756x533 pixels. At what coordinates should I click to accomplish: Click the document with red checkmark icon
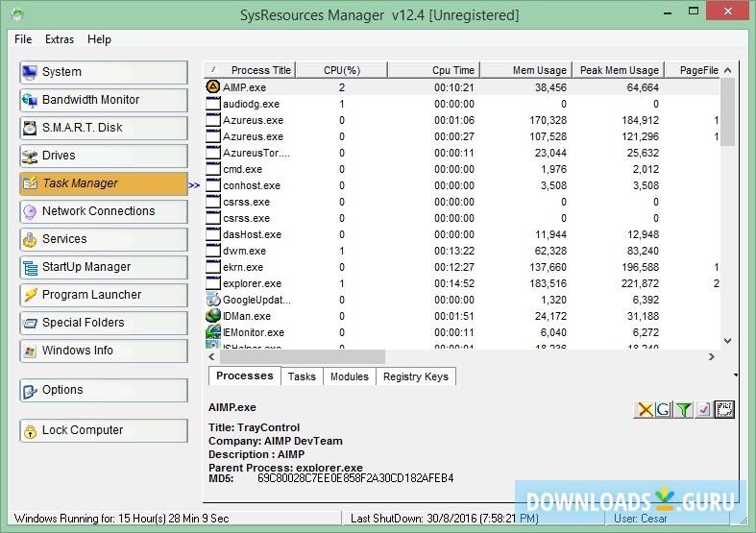click(x=704, y=410)
